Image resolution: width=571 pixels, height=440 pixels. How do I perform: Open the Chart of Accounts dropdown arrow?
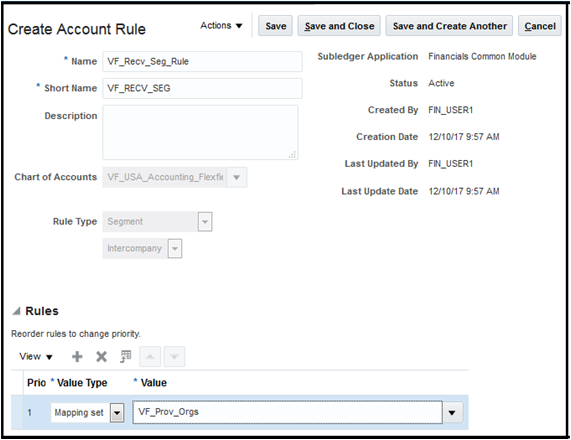[x=237, y=177]
